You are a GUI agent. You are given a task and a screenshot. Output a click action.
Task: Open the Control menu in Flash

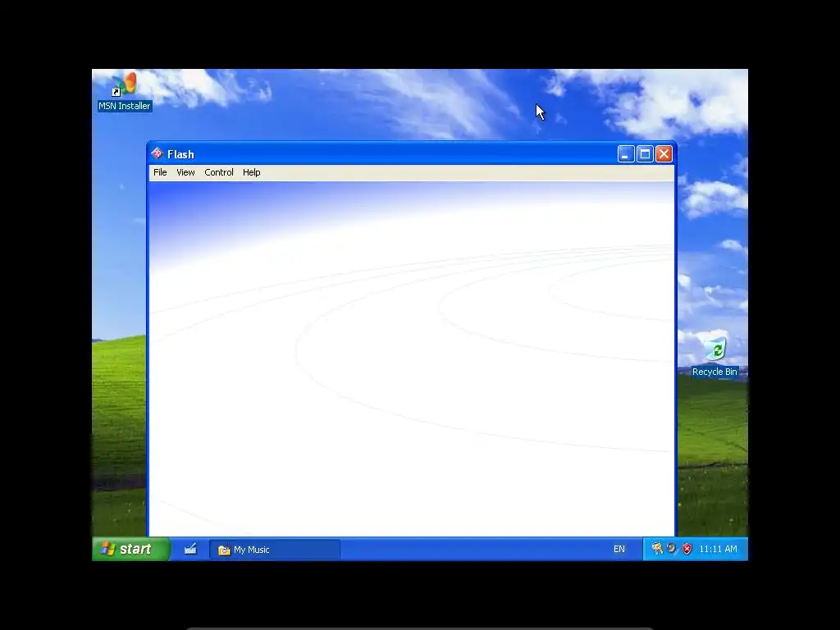point(218,172)
